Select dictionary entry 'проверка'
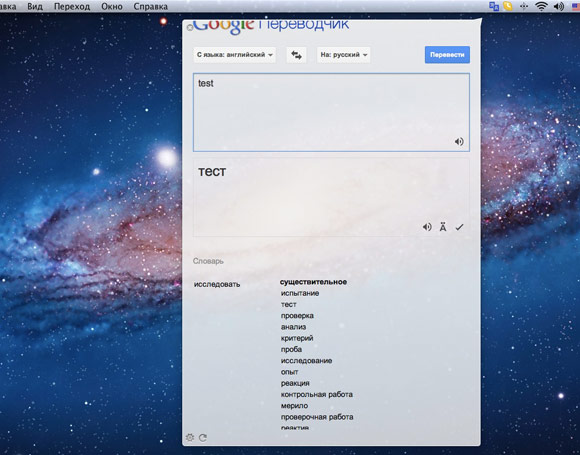Image resolution: width=580 pixels, height=455 pixels. pos(297,316)
